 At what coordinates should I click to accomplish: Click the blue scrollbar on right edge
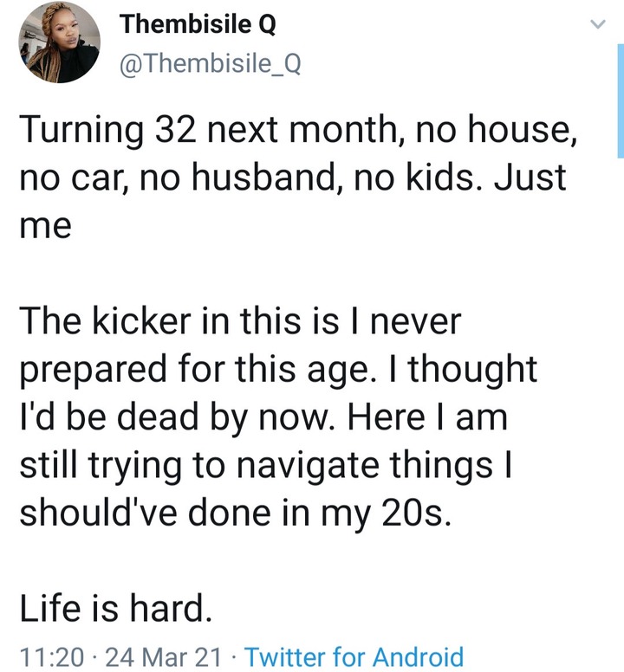(x=621, y=100)
